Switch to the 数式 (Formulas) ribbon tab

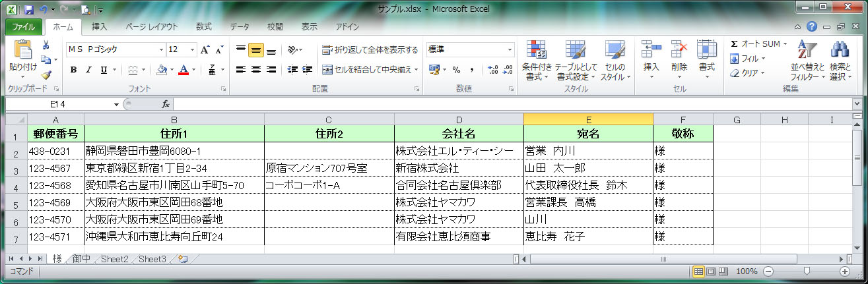[203, 27]
